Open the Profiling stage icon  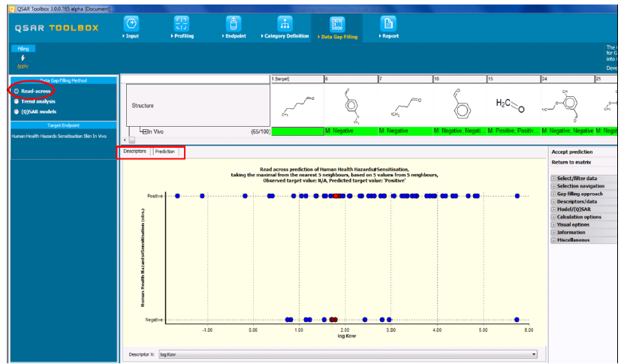182,24
